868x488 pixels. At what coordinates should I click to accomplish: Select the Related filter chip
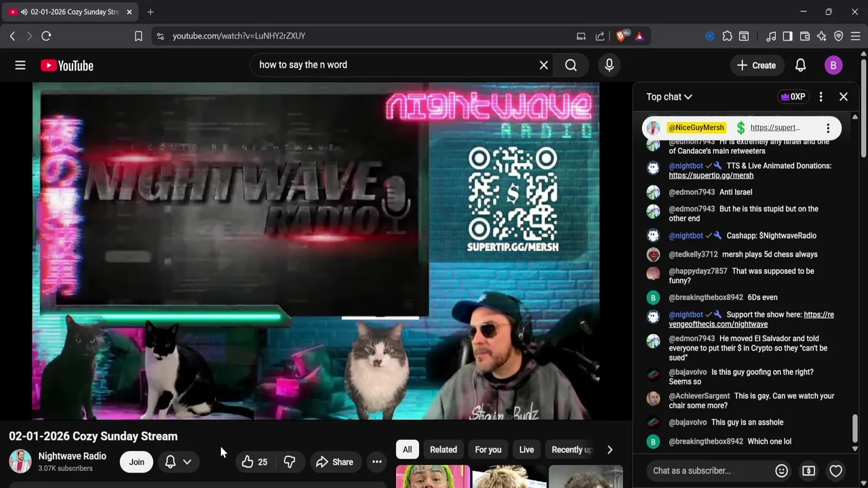443,449
